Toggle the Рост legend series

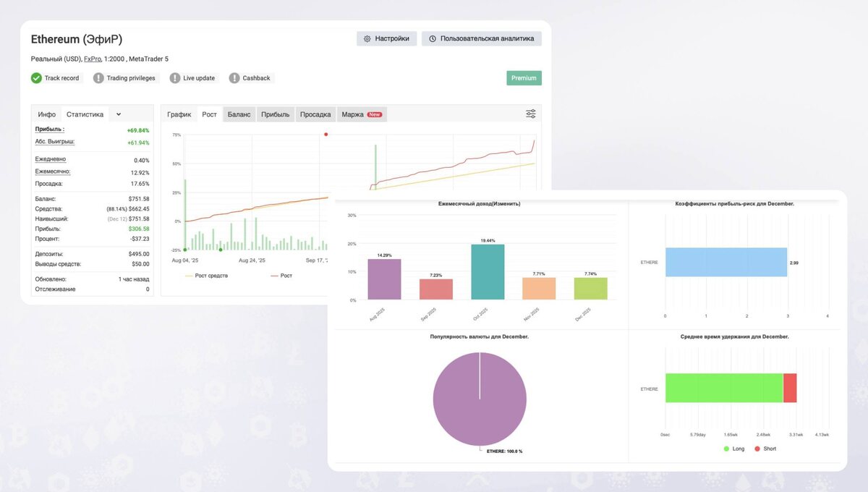[x=281, y=276]
